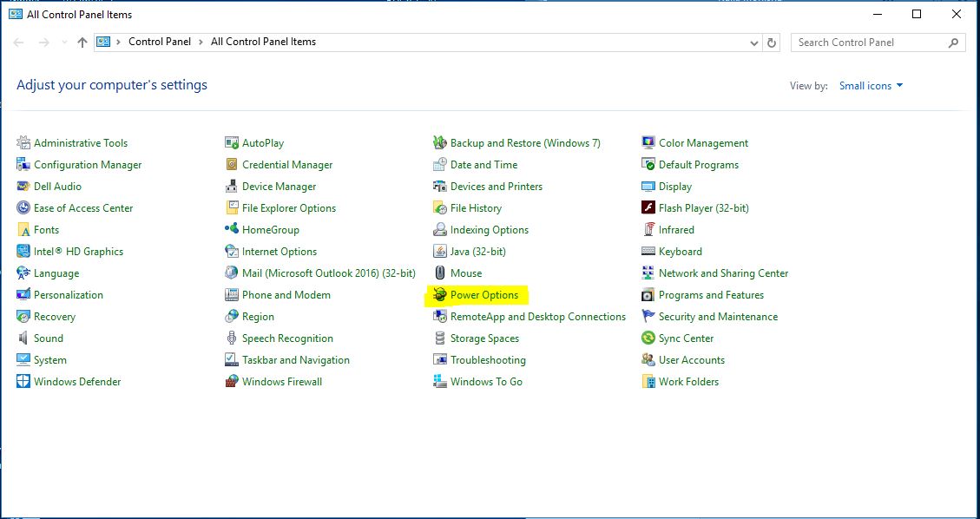
Task: Open Windows Firewall settings
Action: click(x=282, y=381)
